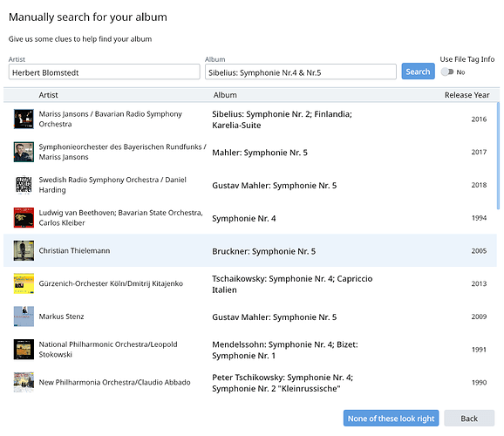Select the Bruckner: Symphonie Nr. 5 result
This screenshot has width=504, height=436.
[x=250, y=250]
